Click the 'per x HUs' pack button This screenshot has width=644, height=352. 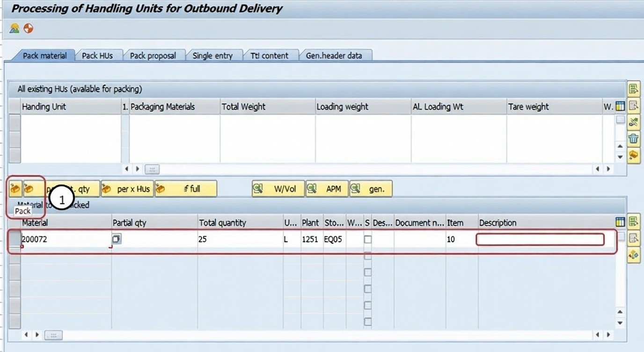click(127, 189)
